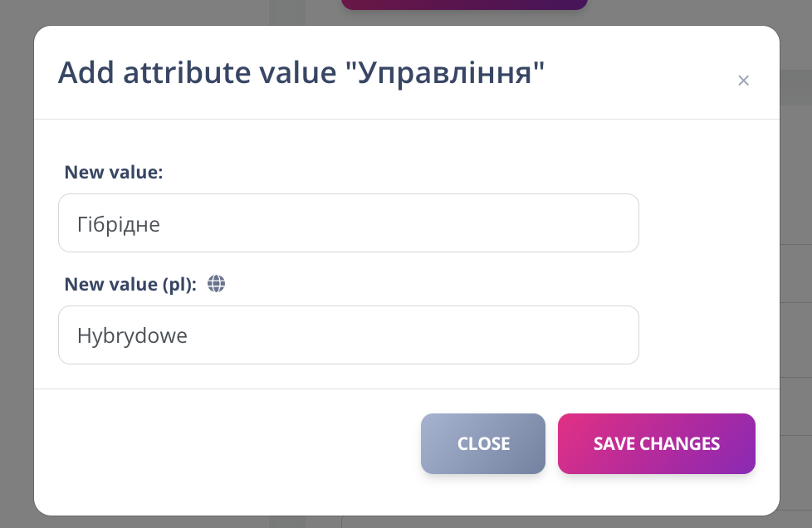Click the close cross in the dialog corner
The height and width of the screenshot is (528, 812).
(743, 80)
